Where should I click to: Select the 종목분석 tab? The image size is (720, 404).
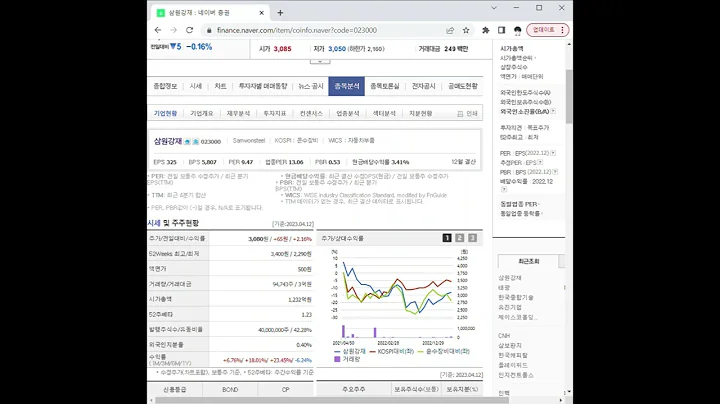click(x=347, y=86)
